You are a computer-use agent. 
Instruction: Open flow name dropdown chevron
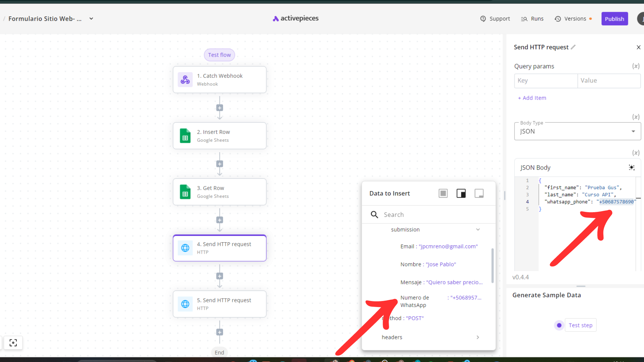91,19
